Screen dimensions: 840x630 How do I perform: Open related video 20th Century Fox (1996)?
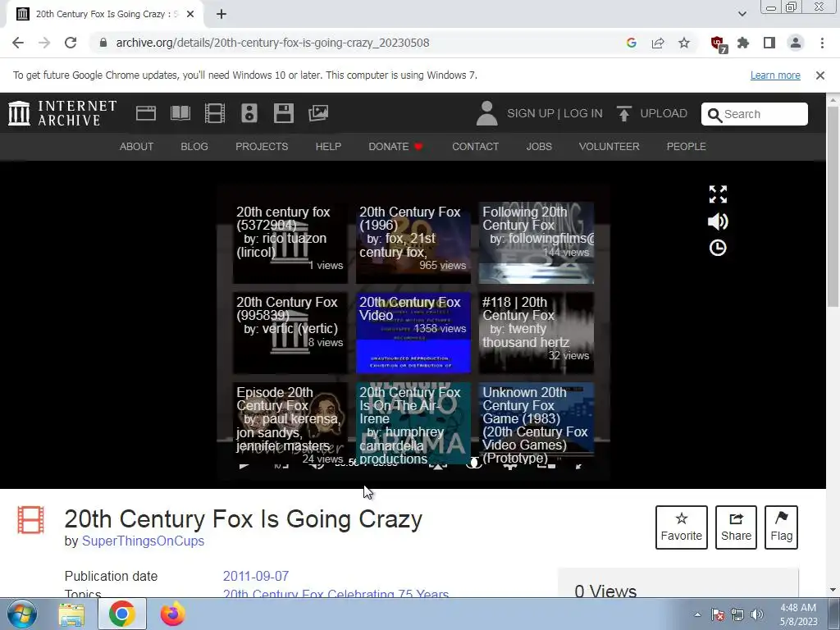pyautogui.click(x=413, y=243)
